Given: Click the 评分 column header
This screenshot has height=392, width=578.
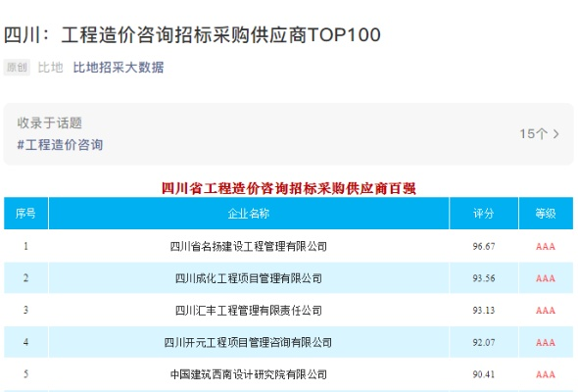Looking at the screenshot, I should point(484,213).
